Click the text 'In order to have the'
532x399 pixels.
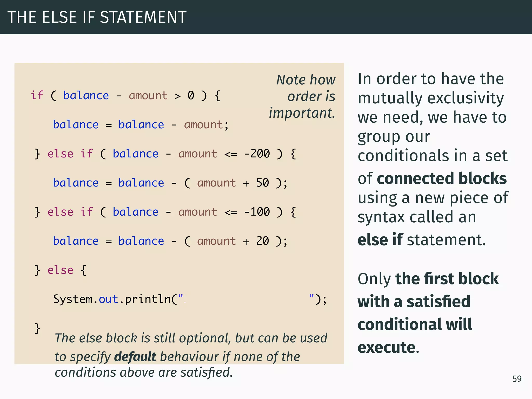coord(431,78)
